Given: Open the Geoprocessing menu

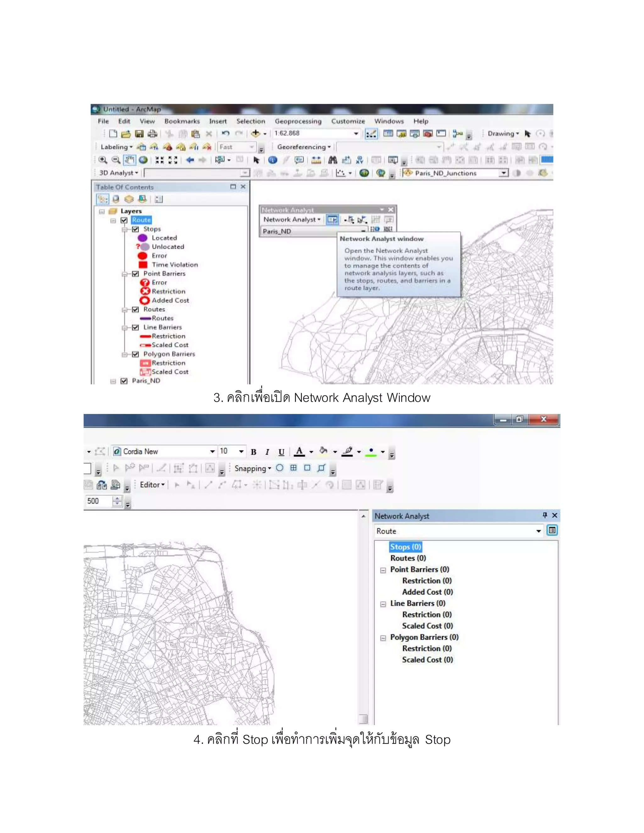Looking at the screenshot, I should pos(298,121).
